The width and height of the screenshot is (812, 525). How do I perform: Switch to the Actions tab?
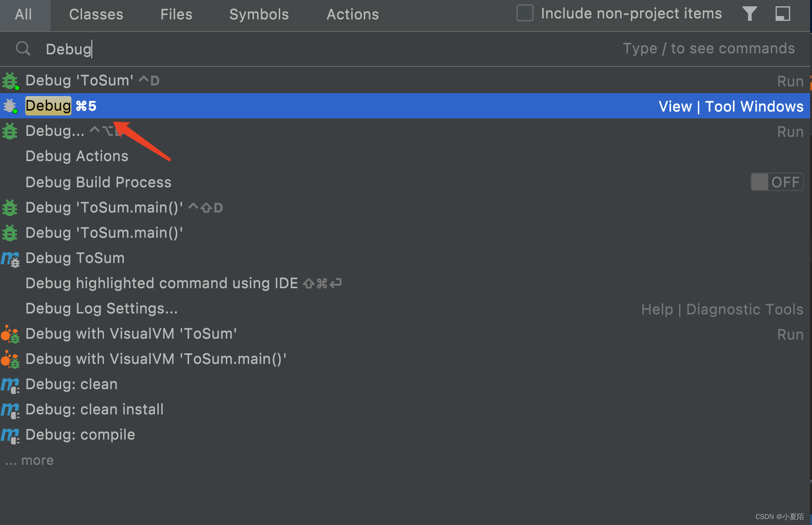click(353, 15)
